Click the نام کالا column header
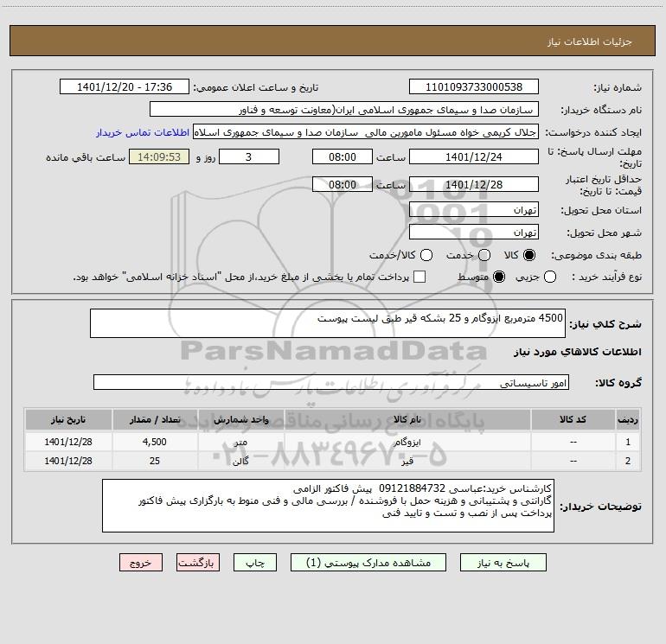Screen dimensions: 666x644 [x=407, y=420]
